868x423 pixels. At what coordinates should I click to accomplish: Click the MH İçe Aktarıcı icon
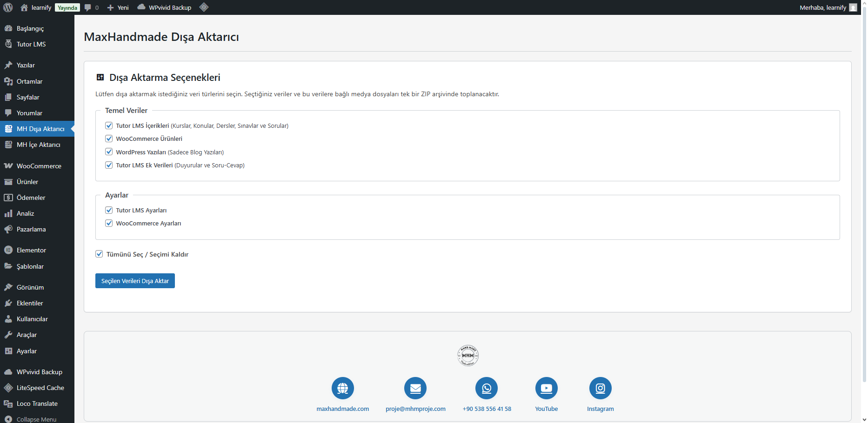point(8,145)
